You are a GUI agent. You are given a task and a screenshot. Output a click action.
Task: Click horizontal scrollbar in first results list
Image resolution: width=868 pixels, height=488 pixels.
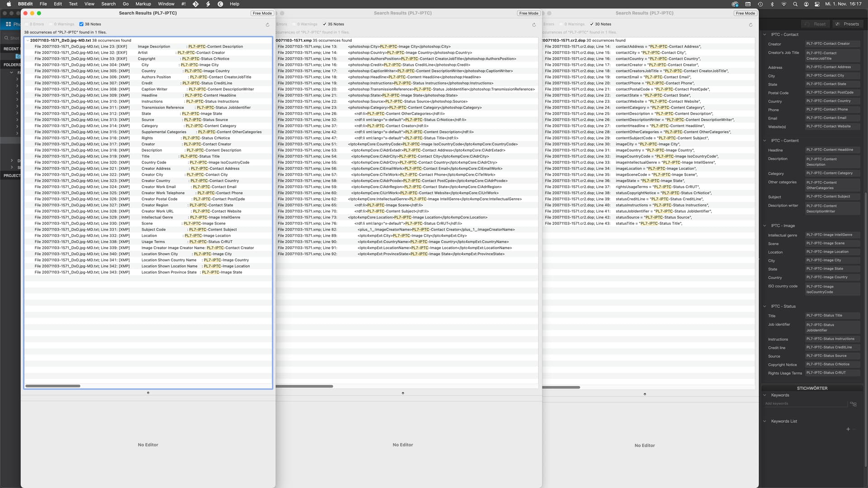tap(53, 386)
